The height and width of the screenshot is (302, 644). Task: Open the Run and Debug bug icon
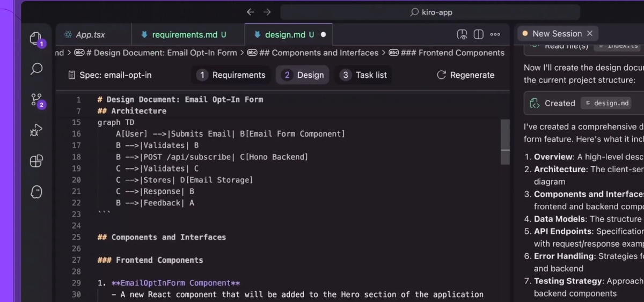[x=36, y=130]
